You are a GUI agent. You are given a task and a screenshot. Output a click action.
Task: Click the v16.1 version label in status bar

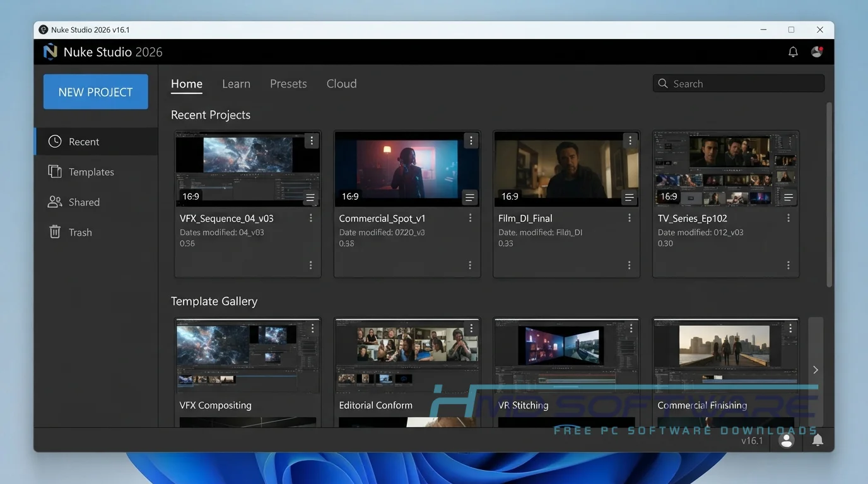[752, 441]
